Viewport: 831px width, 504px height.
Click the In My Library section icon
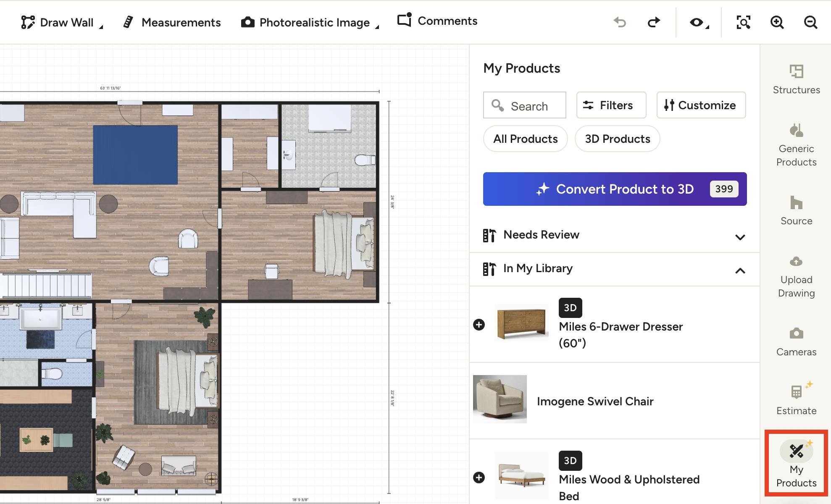489,269
